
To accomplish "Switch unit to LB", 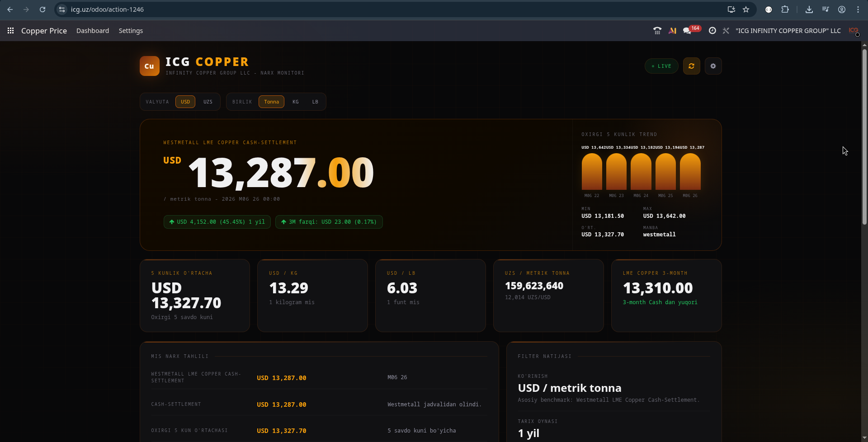I will (x=315, y=102).
